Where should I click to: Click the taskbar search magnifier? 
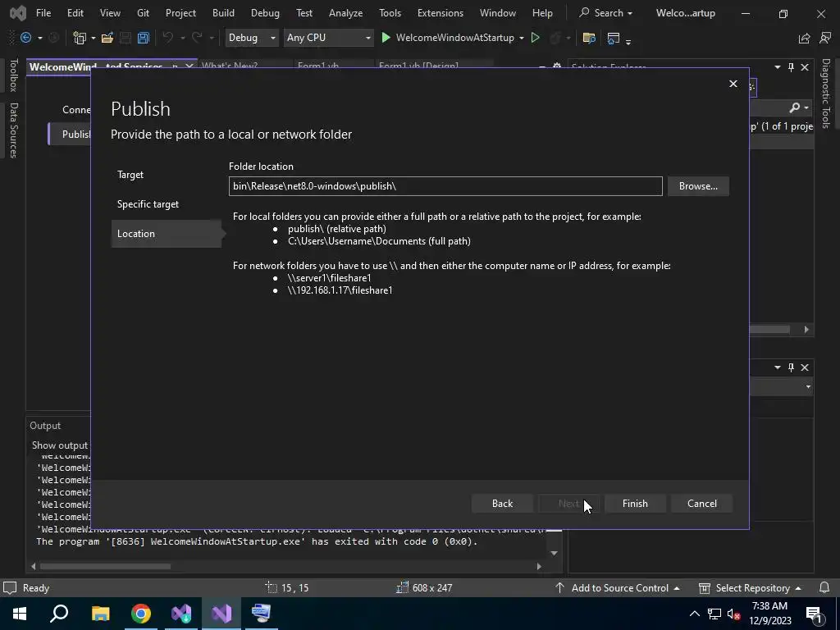tap(59, 614)
